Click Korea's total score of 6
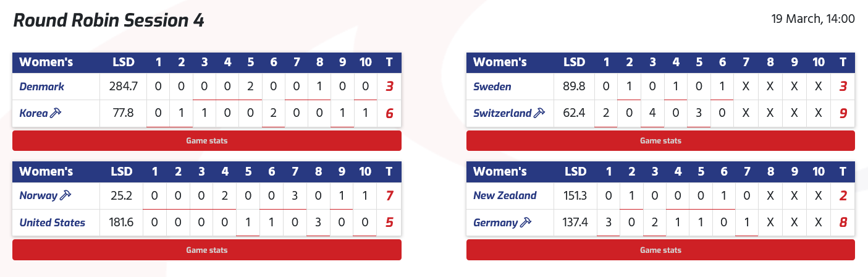The width and height of the screenshot is (868, 277). coord(389,114)
